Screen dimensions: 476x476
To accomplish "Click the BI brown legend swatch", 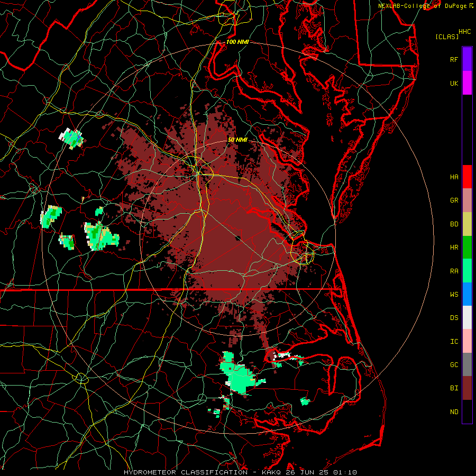I will pos(467,388).
